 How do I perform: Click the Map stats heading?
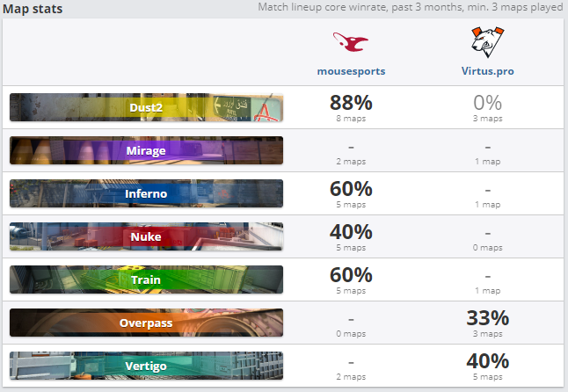(x=38, y=9)
